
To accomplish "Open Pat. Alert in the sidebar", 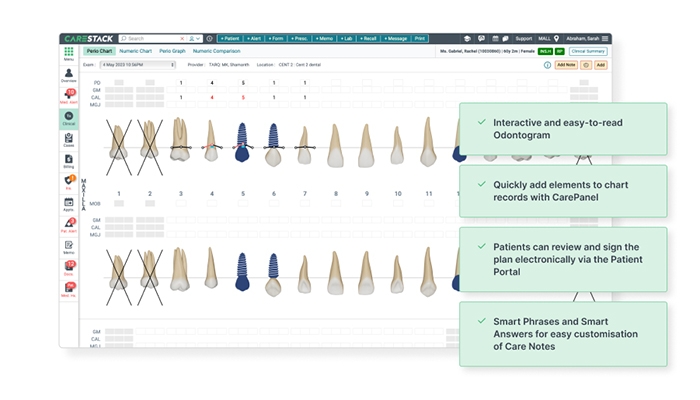I will pyautogui.click(x=69, y=225).
